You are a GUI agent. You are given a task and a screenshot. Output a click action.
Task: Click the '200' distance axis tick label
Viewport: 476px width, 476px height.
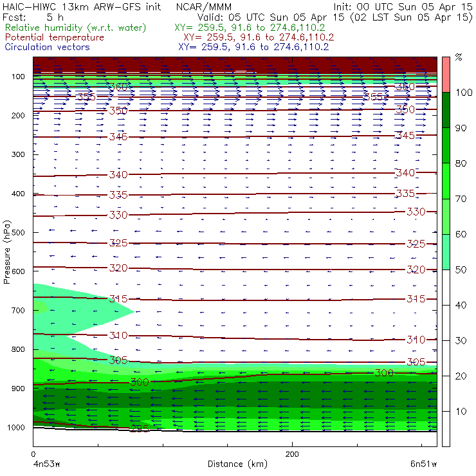pos(292,454)
